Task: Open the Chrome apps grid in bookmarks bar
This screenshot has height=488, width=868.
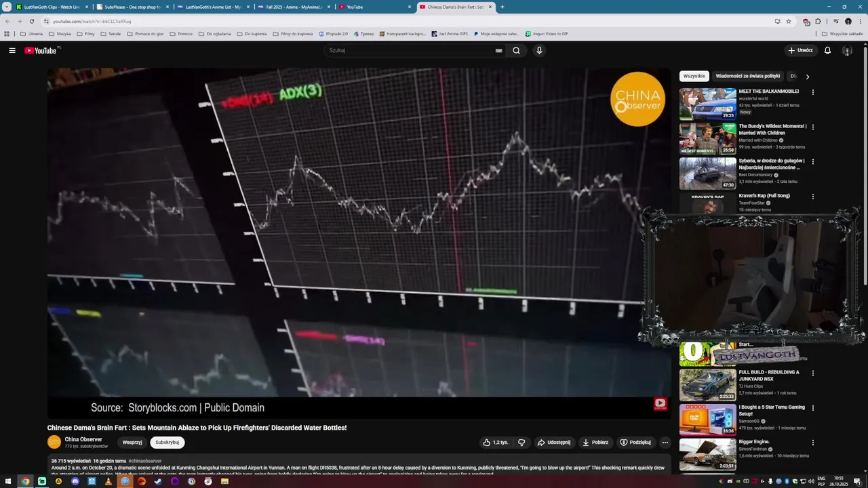Action: point(7,33)
